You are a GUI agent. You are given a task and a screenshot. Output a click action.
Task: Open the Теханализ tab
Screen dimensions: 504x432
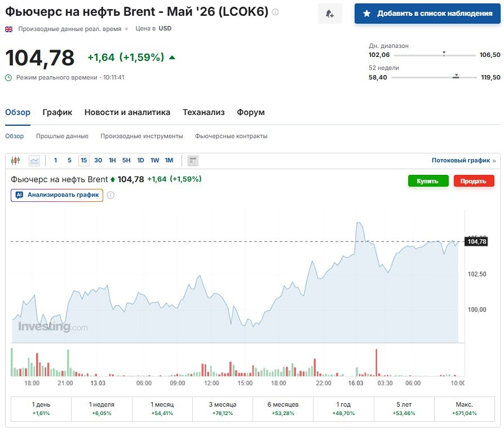204,112
